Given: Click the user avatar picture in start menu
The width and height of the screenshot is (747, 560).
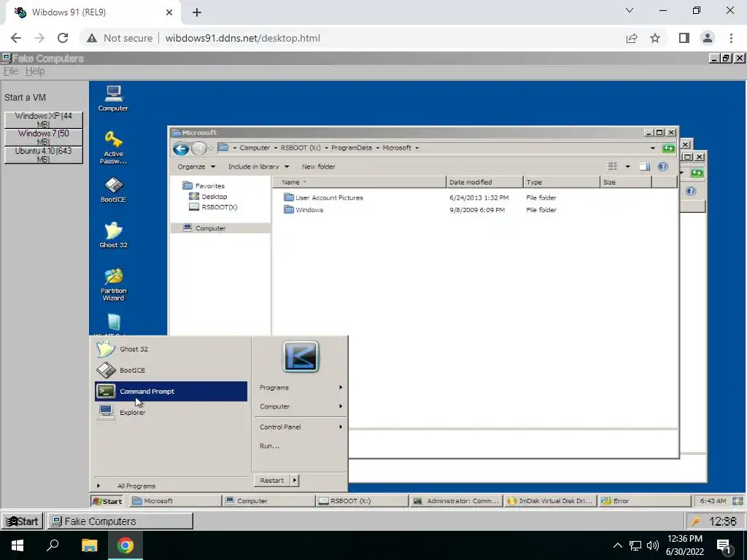Looking at the screenshot, I should coord(301,356).
